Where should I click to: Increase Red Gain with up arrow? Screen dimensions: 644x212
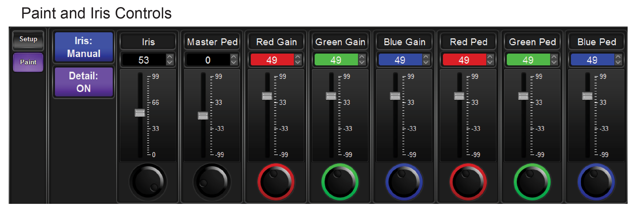click(298, 57)
